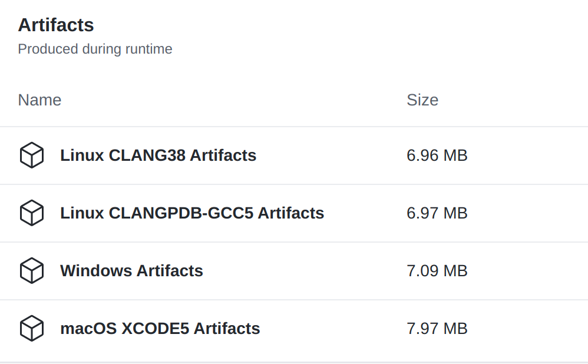This screenshot has height=364, width=588.
Task: Click the divider below macOS XCODE5 row
Action: click(294, 362)
